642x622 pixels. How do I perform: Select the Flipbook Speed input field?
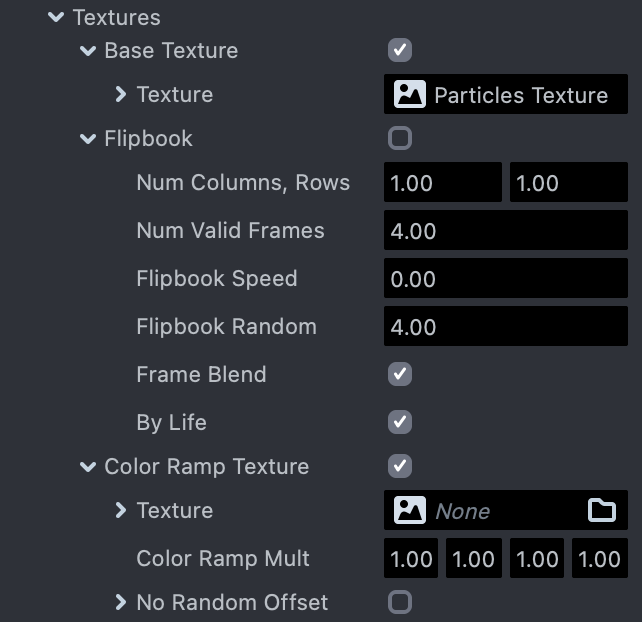pos(506,279)
